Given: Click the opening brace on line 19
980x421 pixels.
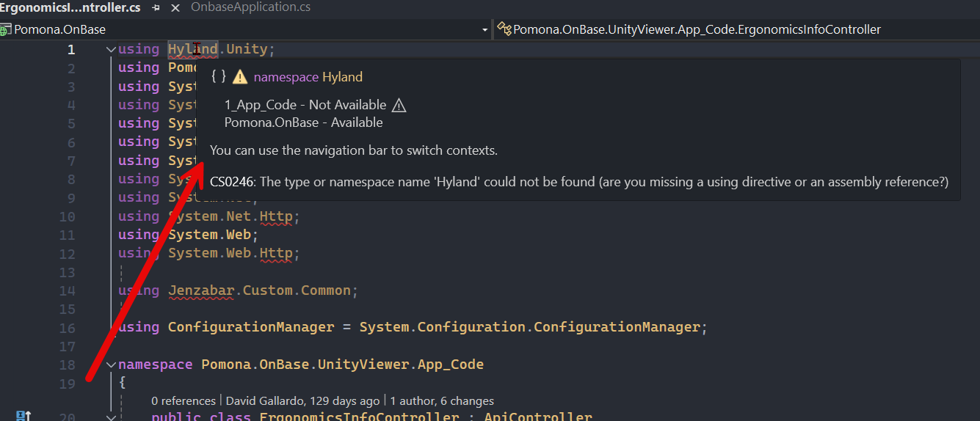Looking at the screenshot, I should 122,383.
